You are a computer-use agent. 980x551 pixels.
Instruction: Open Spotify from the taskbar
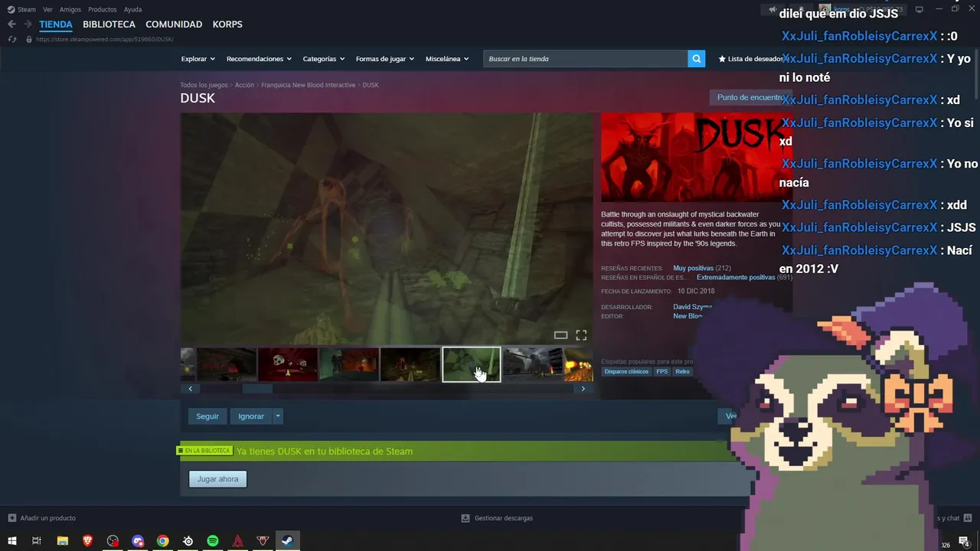click(x=213, y=541)
